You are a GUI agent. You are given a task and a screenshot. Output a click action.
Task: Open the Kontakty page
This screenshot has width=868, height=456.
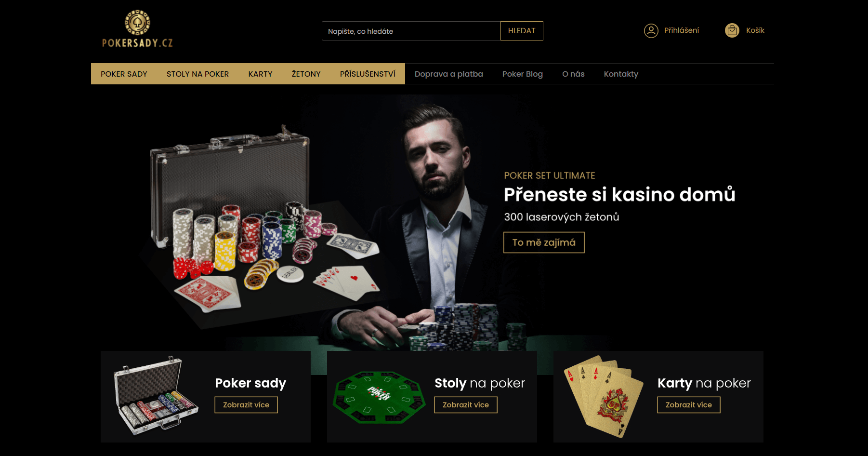(621, 74)
